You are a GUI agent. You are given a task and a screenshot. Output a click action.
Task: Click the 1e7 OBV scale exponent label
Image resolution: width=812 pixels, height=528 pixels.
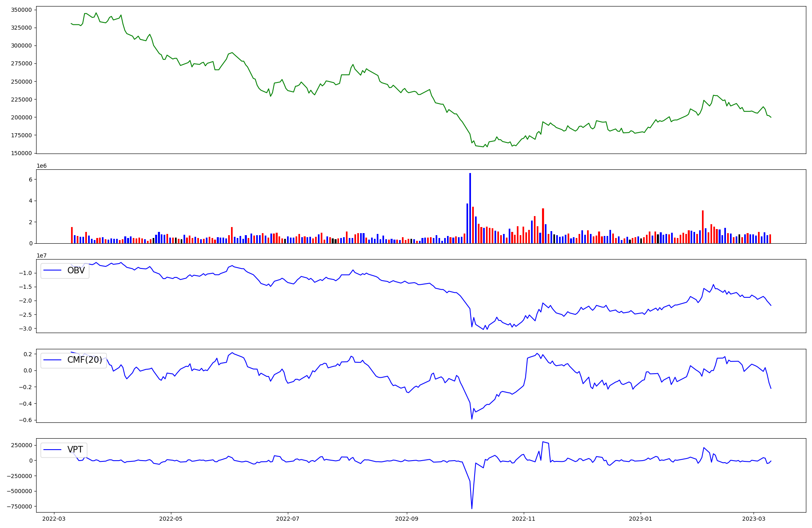[41, 255]
